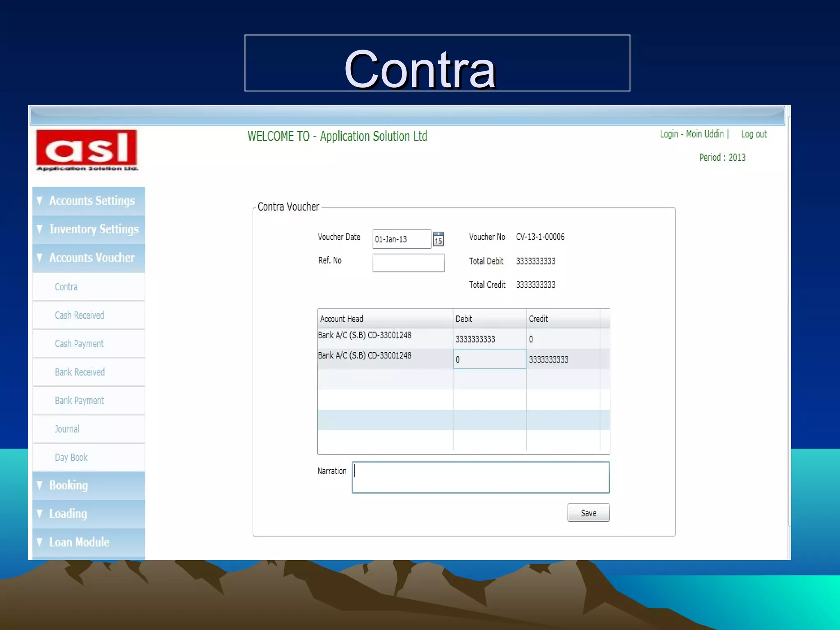Click the Debit column header
The image size is (840, 630).
tap(490, 319)
